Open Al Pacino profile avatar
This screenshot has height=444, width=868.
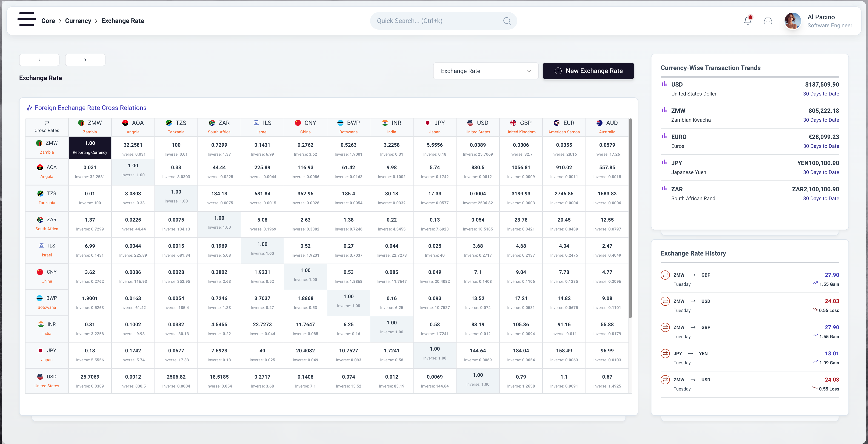[793, 21]
